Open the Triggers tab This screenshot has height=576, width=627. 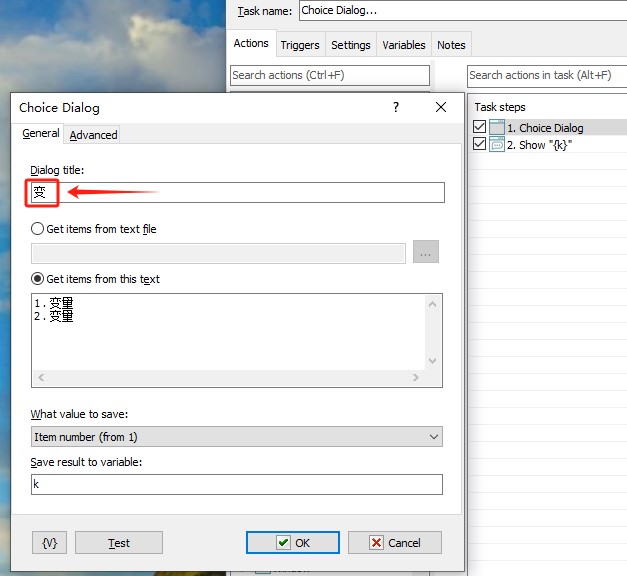(x=300, y=45)
